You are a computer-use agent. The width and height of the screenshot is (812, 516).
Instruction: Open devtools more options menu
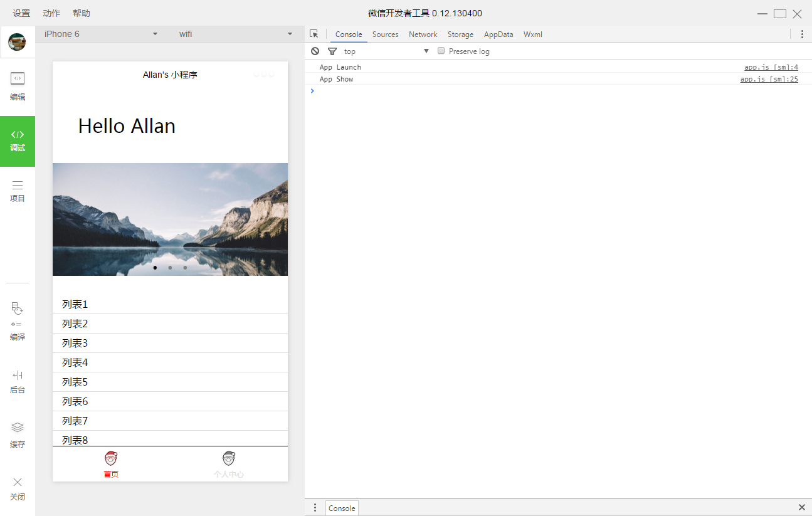(802, 34)
